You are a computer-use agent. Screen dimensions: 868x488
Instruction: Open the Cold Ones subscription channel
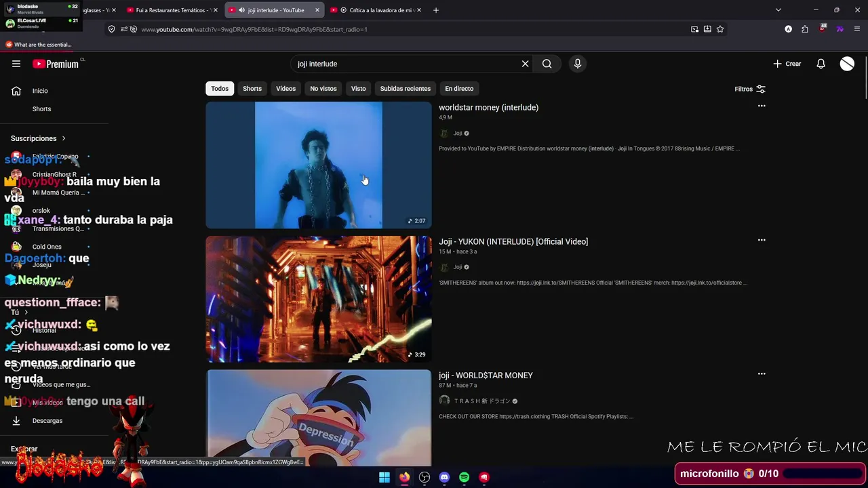pyautogui.click(x=47, y=247)
